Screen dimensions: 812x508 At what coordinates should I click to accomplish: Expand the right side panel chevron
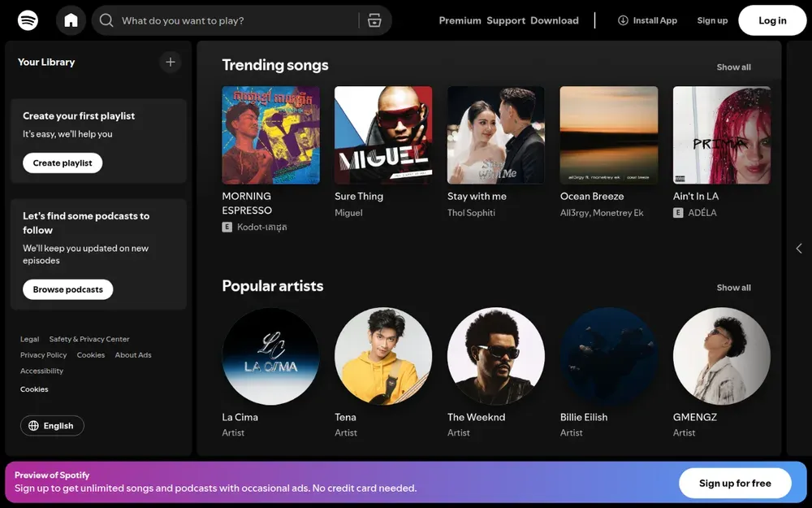point(799,248)
